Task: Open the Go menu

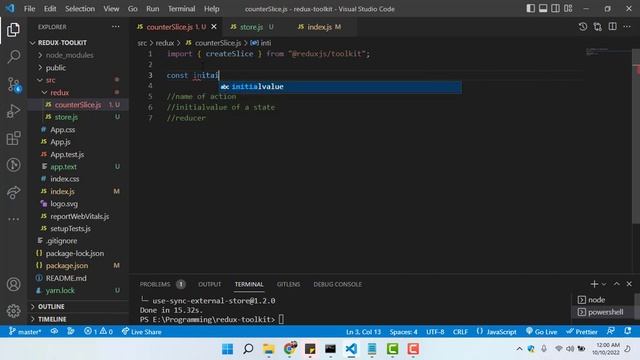Action: [133, 9]
